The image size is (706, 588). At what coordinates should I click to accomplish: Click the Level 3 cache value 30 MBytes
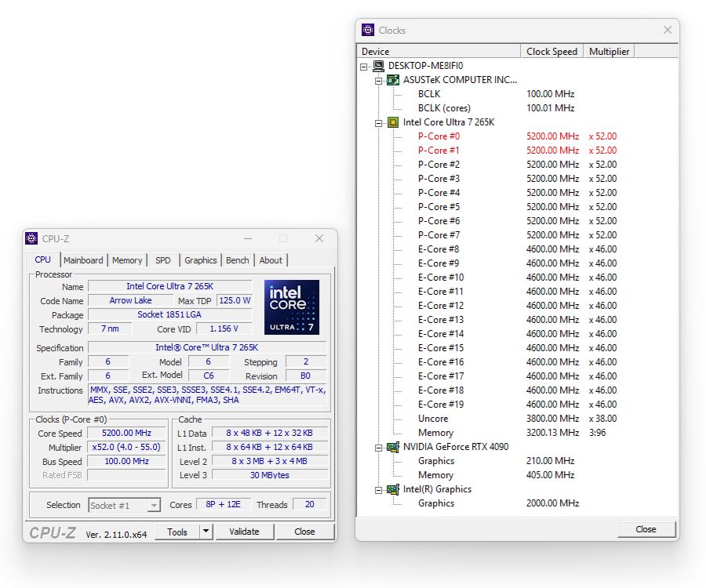pos(270,475)
